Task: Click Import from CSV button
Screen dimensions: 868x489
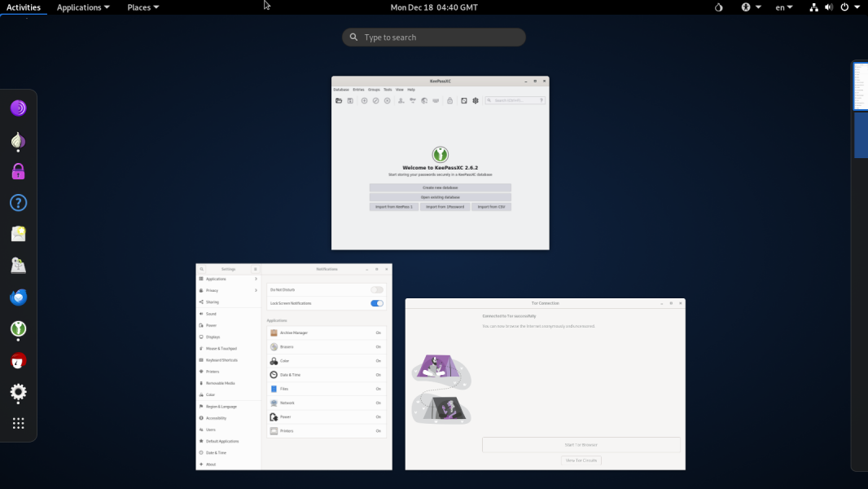Action: 492,207
